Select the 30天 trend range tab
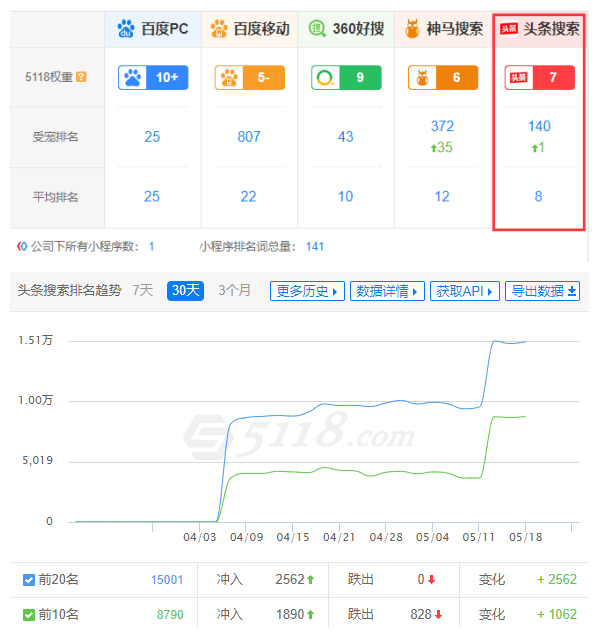Image resolution: width=599 pixels, height=637 pixels. (x=185, y=290)
